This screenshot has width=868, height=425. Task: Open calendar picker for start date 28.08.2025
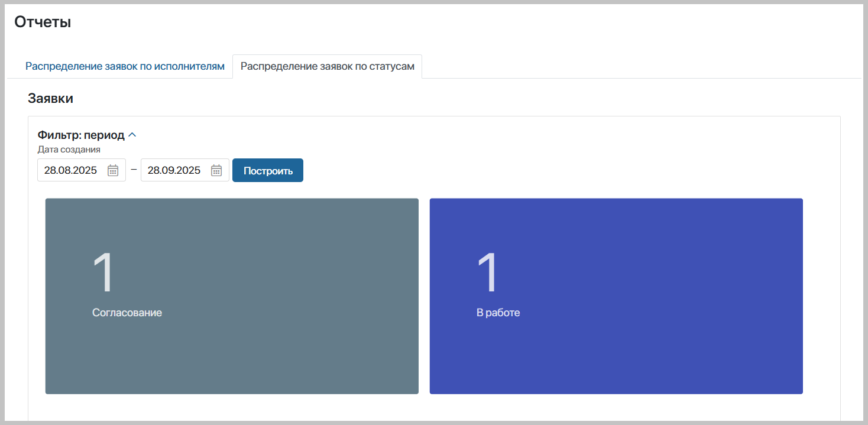click(113, 170)
